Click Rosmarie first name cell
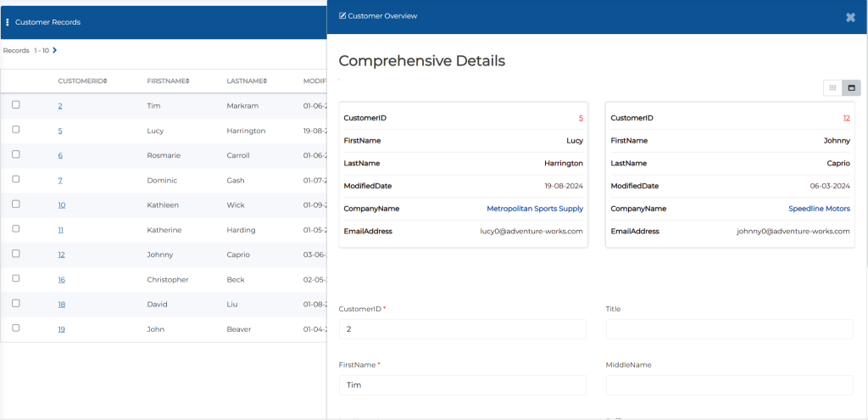Viewport: 868px width, 420px height. tap(164, 156)
